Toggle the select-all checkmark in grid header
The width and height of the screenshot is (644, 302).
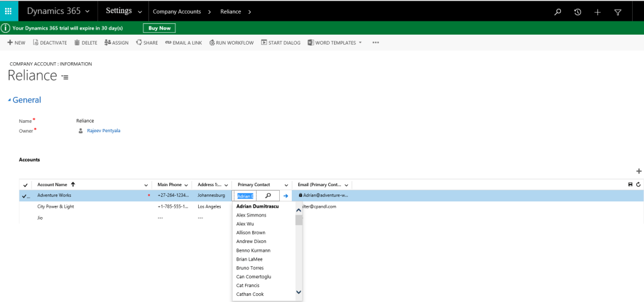click(25, 185)
